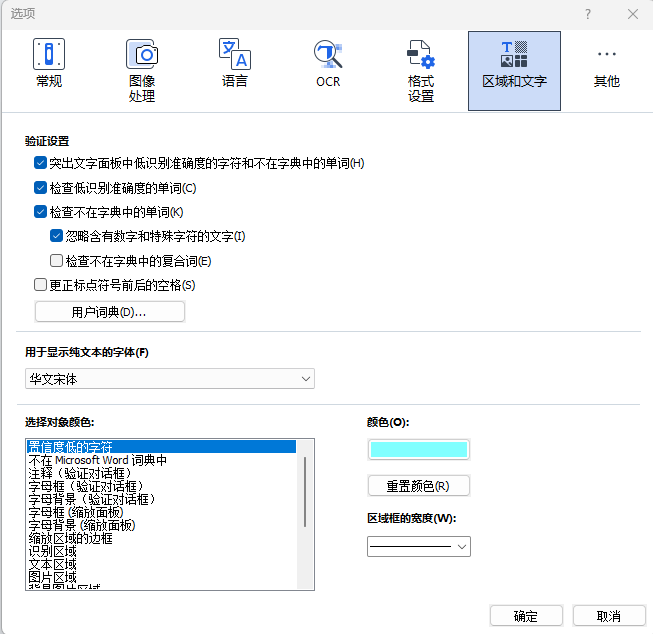The image size is (653, 634).
Task: Select 字母框（验证对话框） list item
Action: pos(162,486)
